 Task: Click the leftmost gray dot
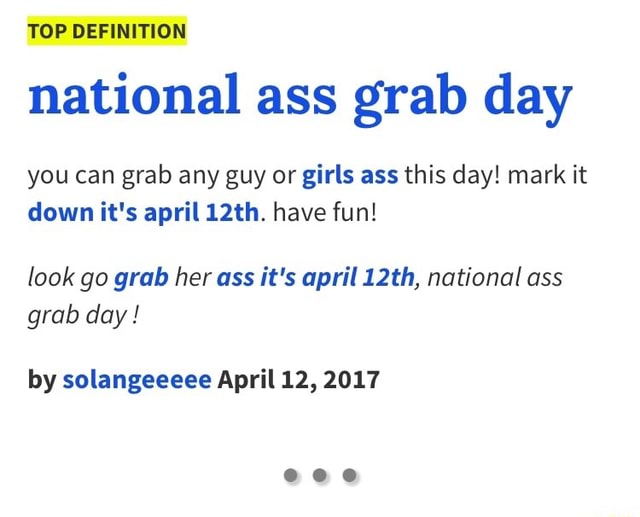[x=290, y=475]
